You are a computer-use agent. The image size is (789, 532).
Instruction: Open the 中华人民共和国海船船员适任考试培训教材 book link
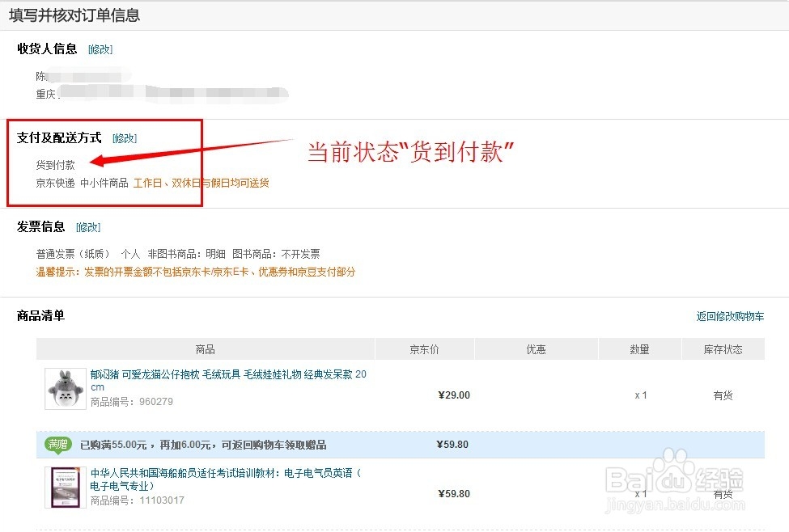click(226, 479)
